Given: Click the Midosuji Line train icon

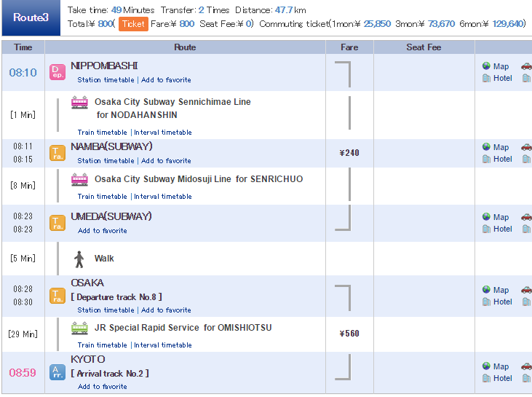Looking at the screenshot, I should coord(80,179).
